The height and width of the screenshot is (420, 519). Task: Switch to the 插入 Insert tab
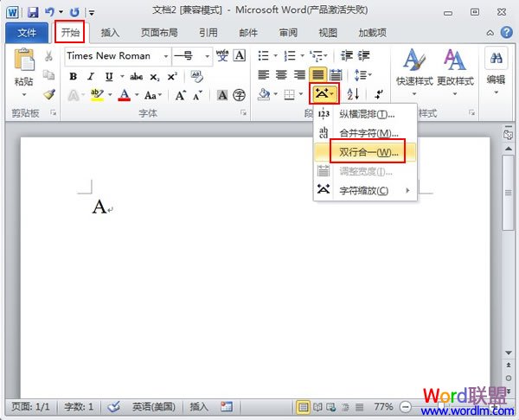tap(110, 33)
